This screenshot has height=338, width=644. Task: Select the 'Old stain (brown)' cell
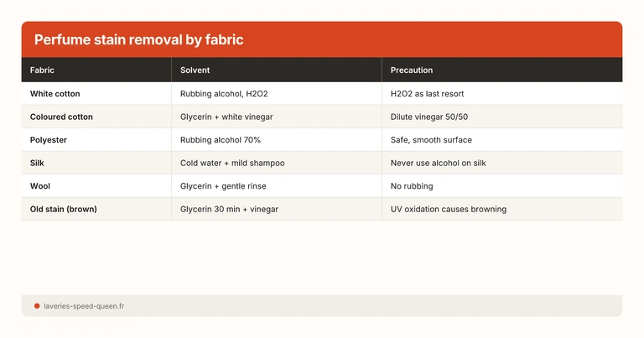[64, 209]
